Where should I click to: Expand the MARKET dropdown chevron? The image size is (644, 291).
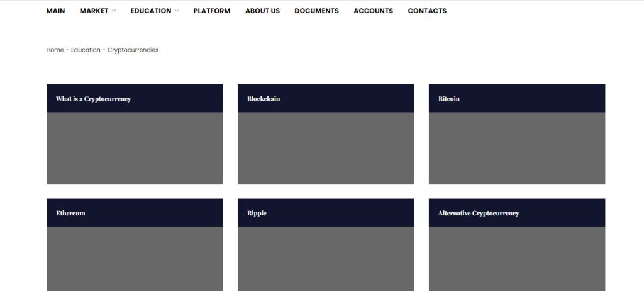[x=114, y=11]
